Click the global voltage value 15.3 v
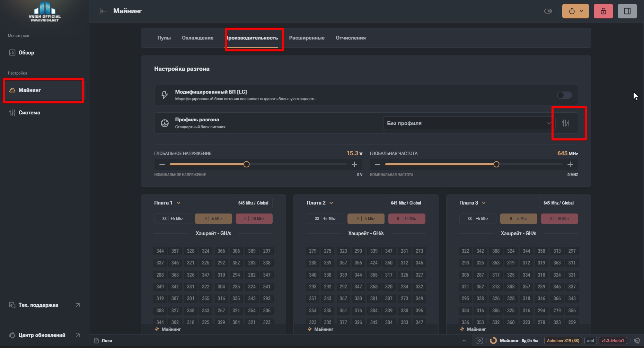The image size is (644, 348). coord(354,153)
